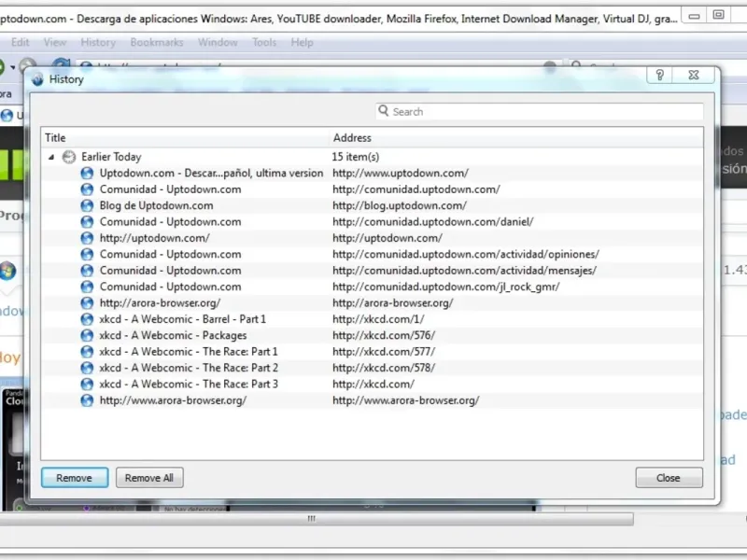
Task: Select 'http://www.arora-browser.org/' title entry
Action: (173, 400)
